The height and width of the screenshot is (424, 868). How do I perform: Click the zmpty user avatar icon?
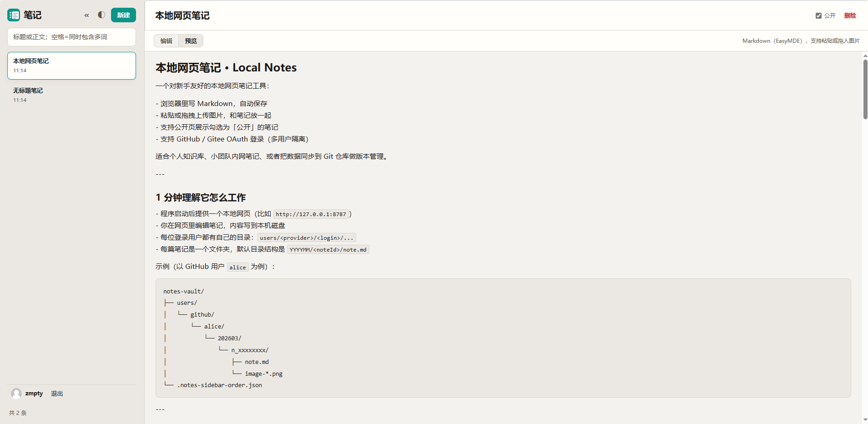[16, 394]
